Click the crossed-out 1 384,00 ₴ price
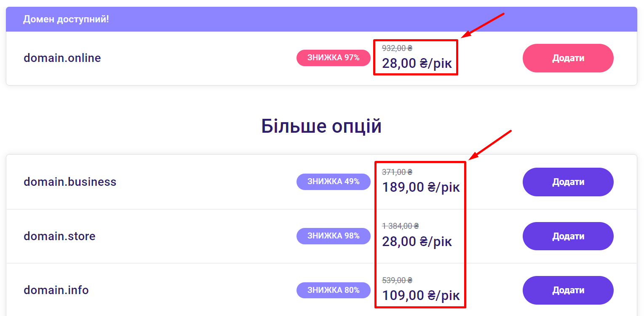Screen dimensions: 644x316 400,226
